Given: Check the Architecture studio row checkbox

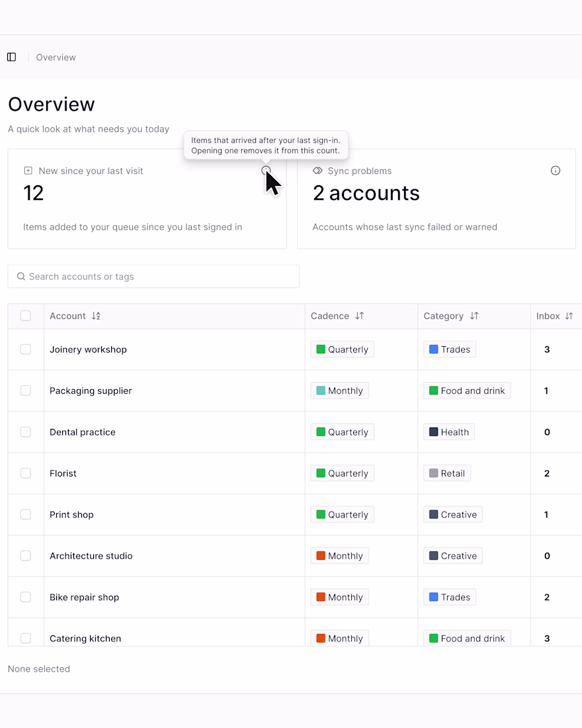Looking at the screenshot, I should click(26, 556).
